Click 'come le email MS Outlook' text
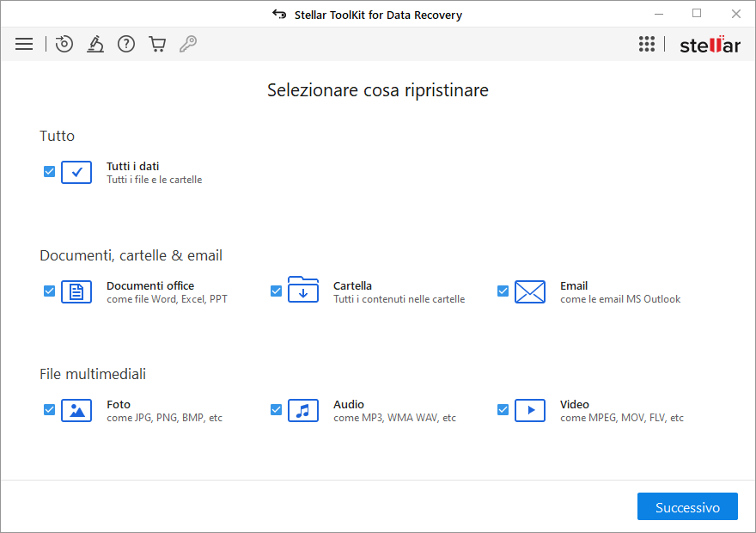The height and width of the screenshot is (533, 756). [x=620, y=299]
